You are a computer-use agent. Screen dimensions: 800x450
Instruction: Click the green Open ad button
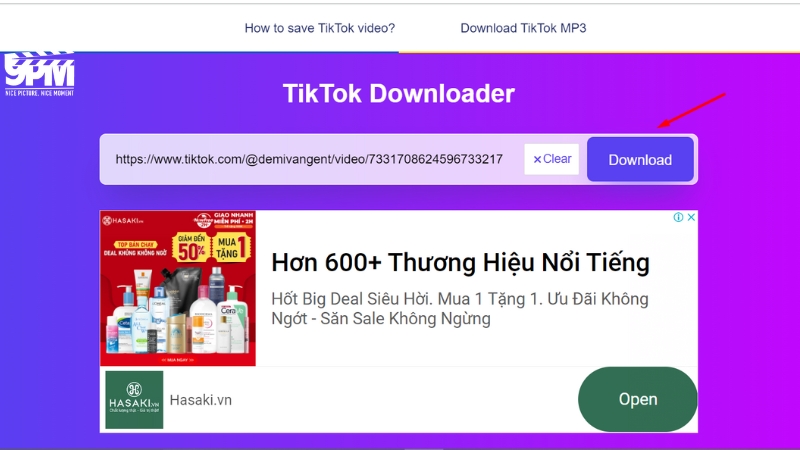[638, 399]
